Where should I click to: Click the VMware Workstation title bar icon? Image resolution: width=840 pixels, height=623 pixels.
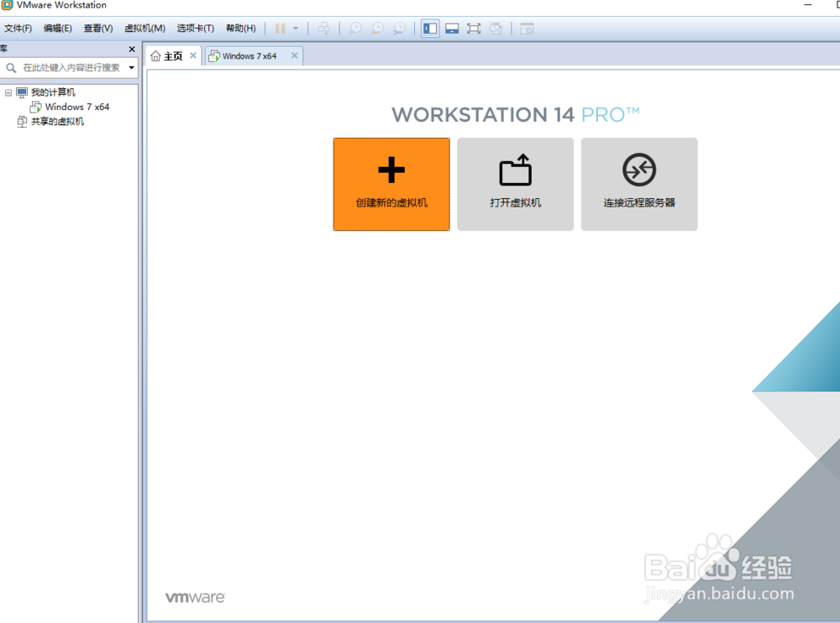point(7,5)
